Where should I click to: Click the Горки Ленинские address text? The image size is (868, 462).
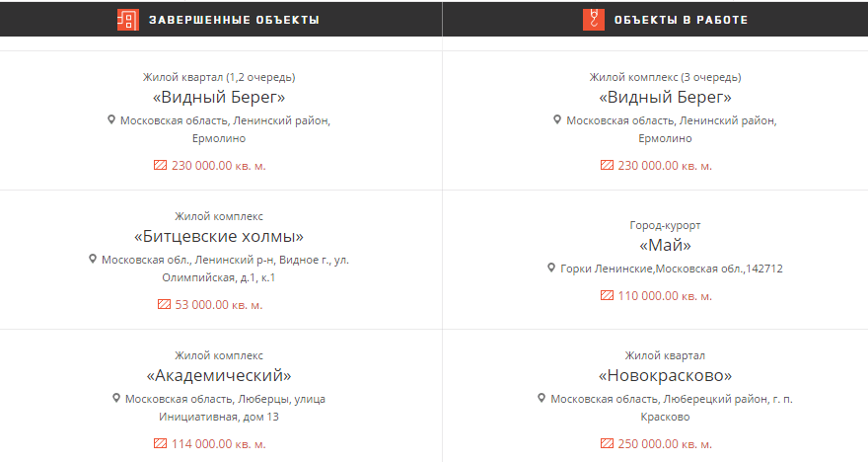click(x=672, y=269)
